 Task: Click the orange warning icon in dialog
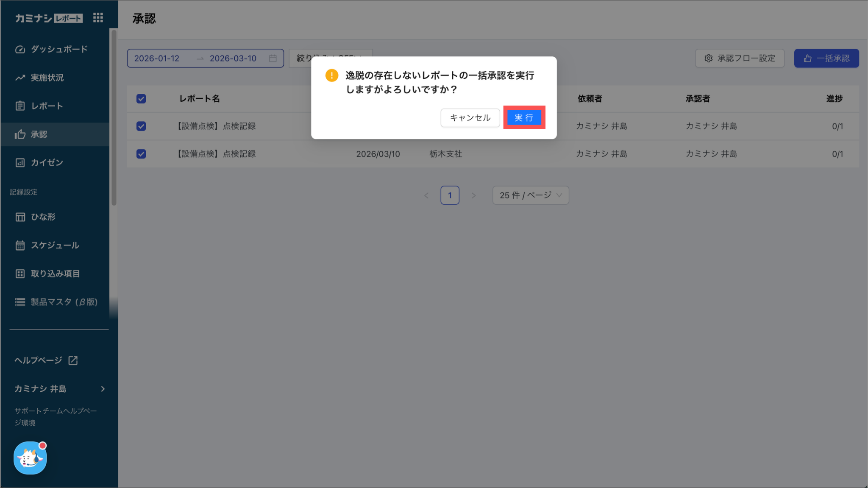pyautogui.click(x=331, y=75)
